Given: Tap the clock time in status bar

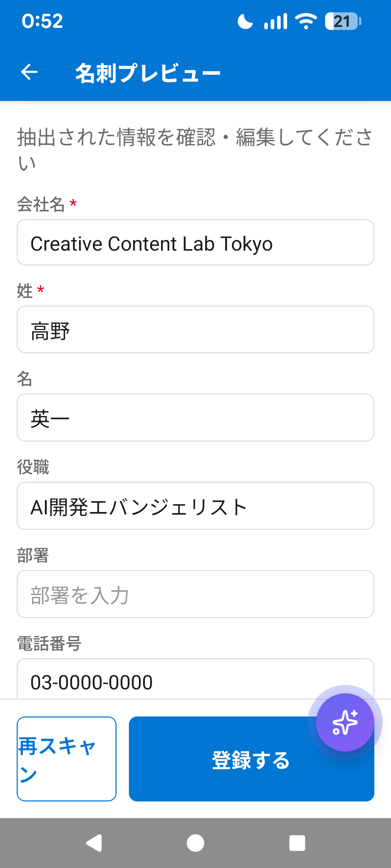Looking at the screenshot, I should (42, 21).
